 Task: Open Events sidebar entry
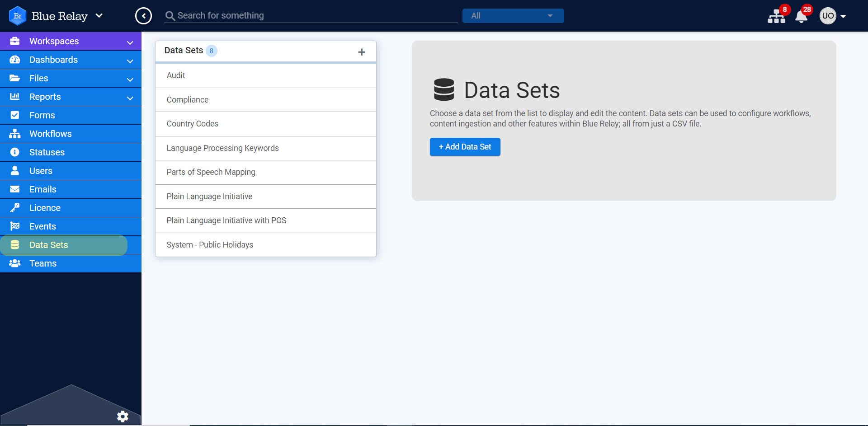tap(71, 226)
